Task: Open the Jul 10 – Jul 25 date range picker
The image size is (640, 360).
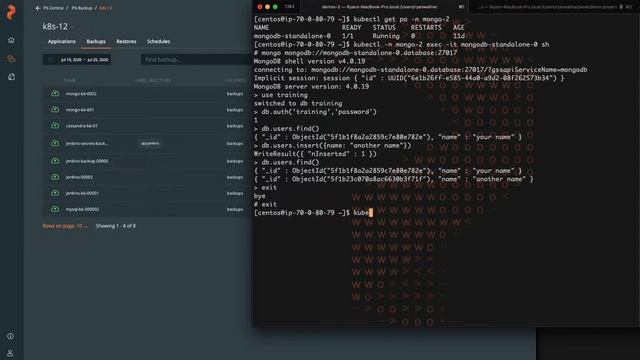Action: point(77,60)
